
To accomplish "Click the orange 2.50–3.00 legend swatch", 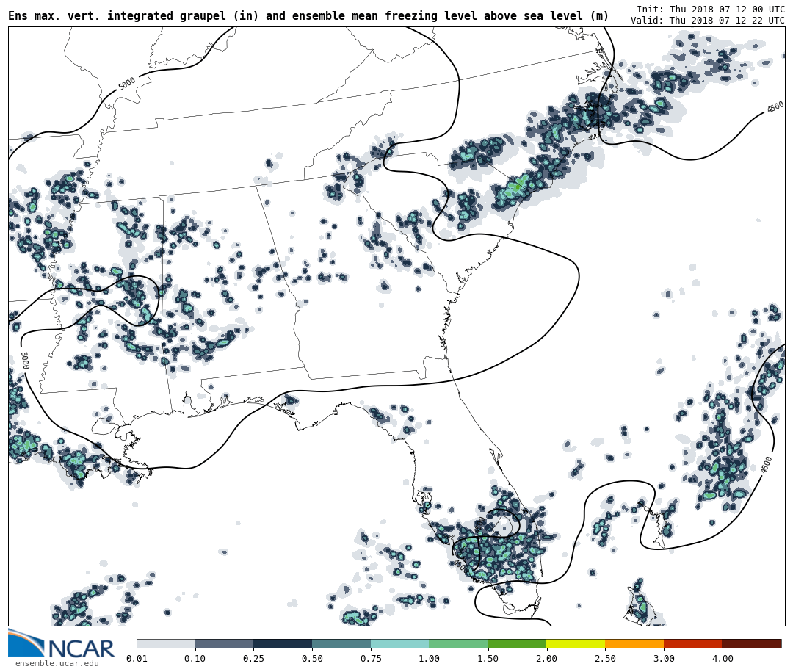I will click(634, 643).
